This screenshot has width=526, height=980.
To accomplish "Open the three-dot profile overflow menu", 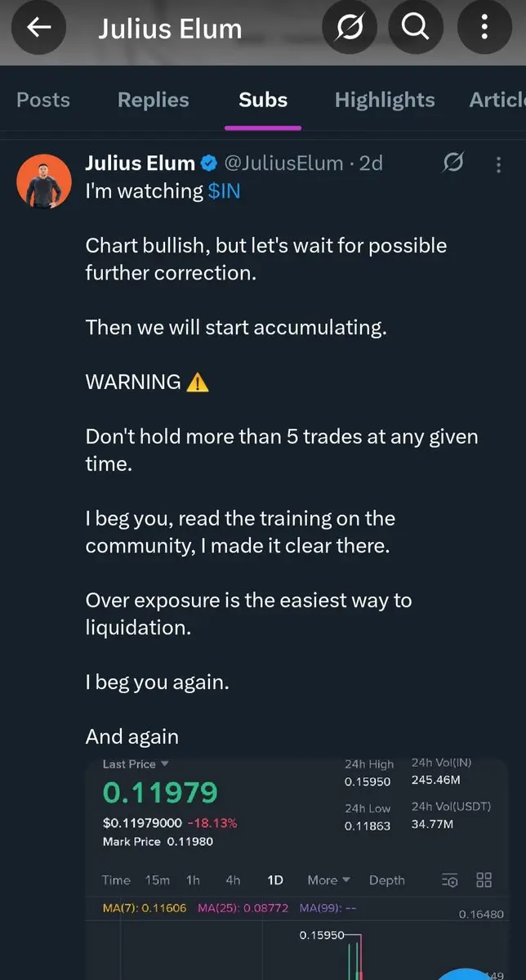I will [x=484, y=28].
